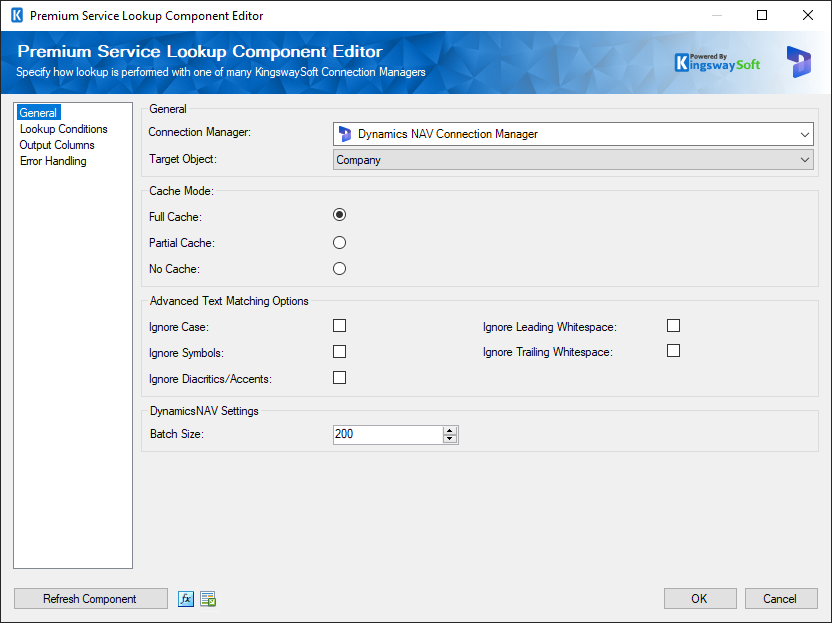The width and height of the screenshot is (832, 623).
Task: Increase Batch Size with up arrow
Action: pyautogui.click(x=450, y=431)
